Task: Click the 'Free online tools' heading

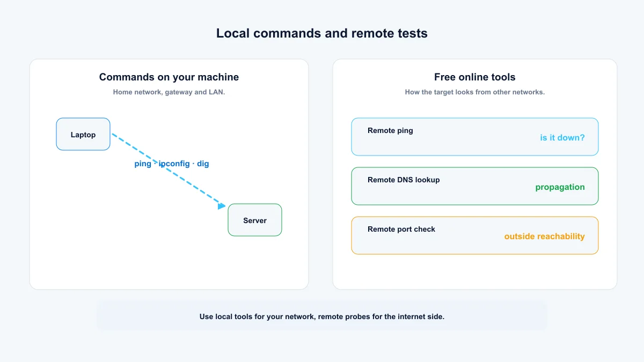Action: pos(475,77)
